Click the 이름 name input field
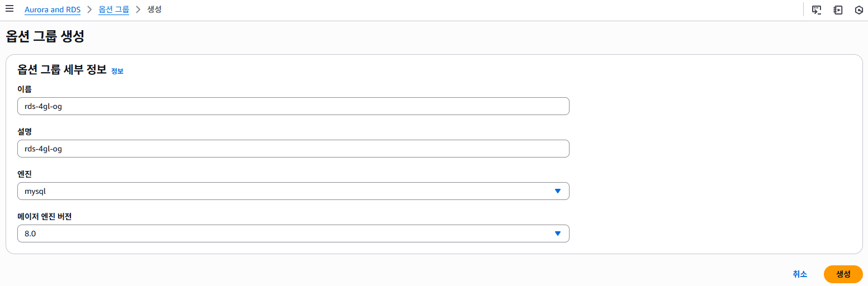The image size is (868, 286). (x=293, y=106)
